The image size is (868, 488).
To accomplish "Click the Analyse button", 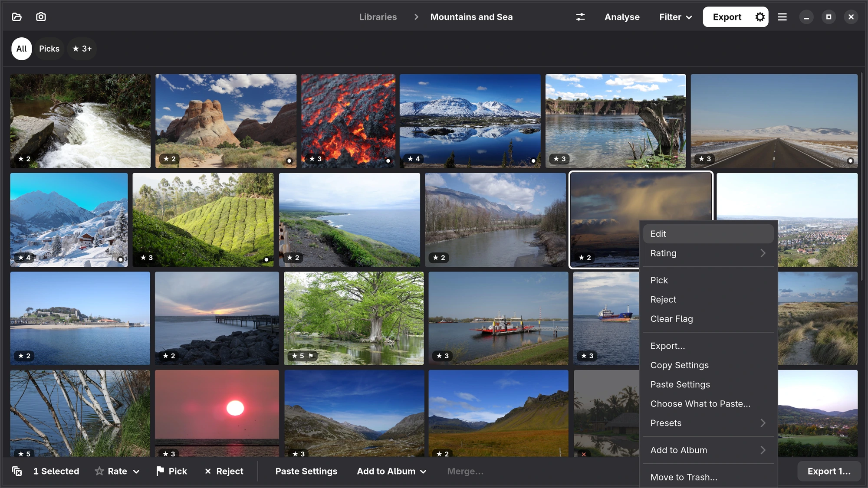I will [x=622, y=17].
